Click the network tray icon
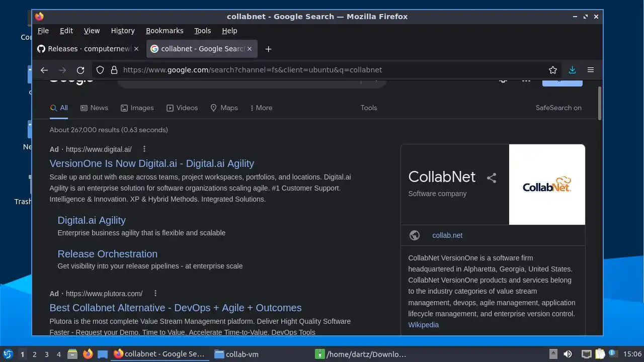This screenshot has width=644, height=362. 586,354
